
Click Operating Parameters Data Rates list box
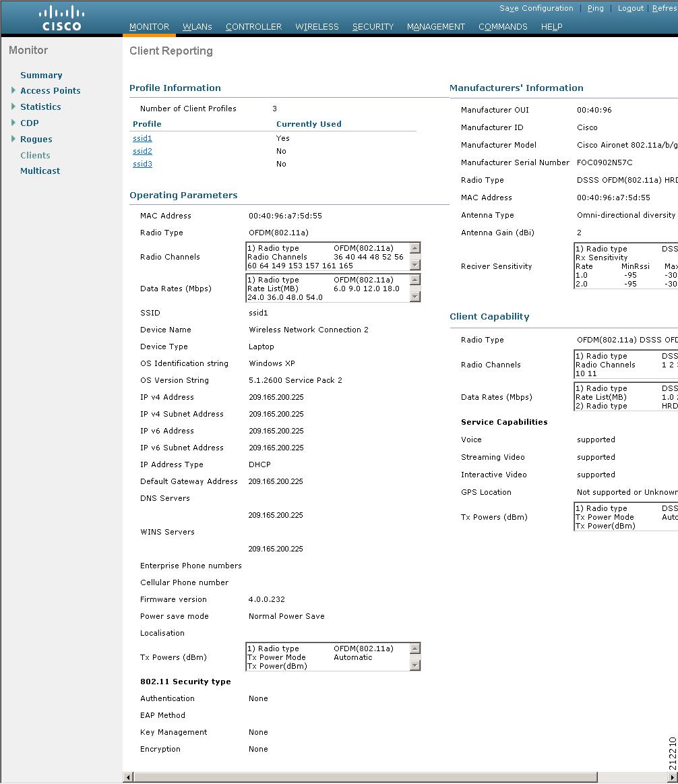coord(333,288)
